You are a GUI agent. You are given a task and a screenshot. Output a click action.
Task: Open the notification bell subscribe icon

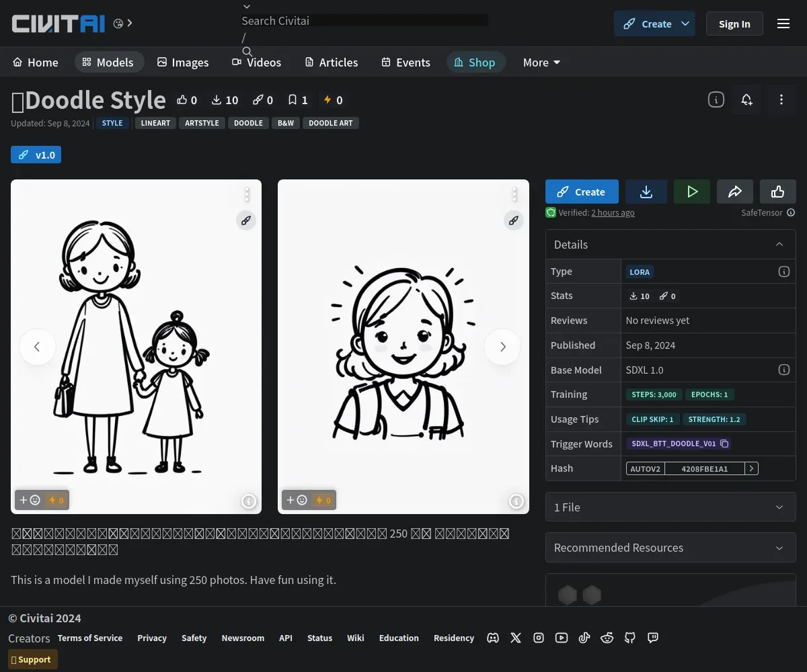(x=746, y=99)
